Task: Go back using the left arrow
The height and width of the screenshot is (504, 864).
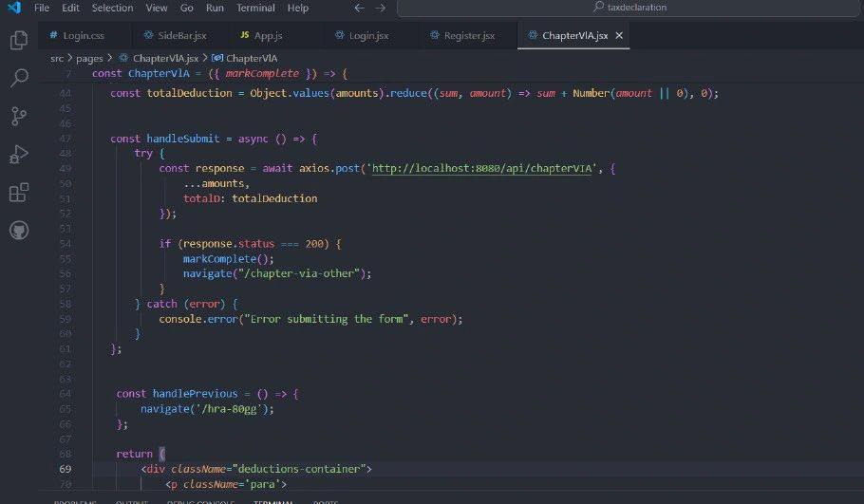Action: pos(359,8)
